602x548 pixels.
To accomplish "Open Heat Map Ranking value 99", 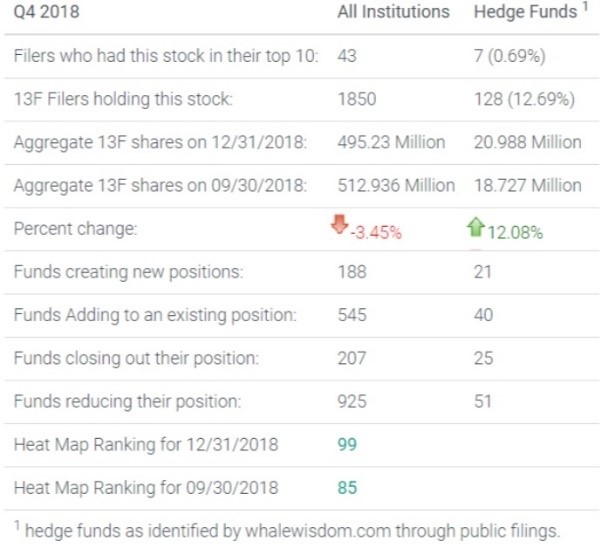I will (349, 444).
